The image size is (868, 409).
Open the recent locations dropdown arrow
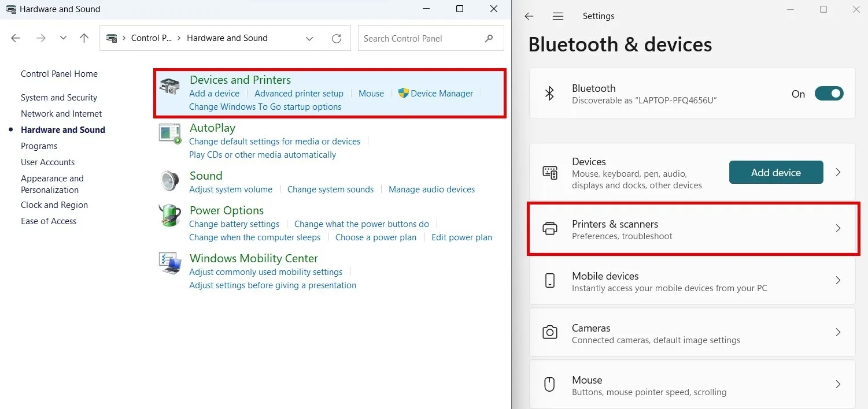coord(63,38)
